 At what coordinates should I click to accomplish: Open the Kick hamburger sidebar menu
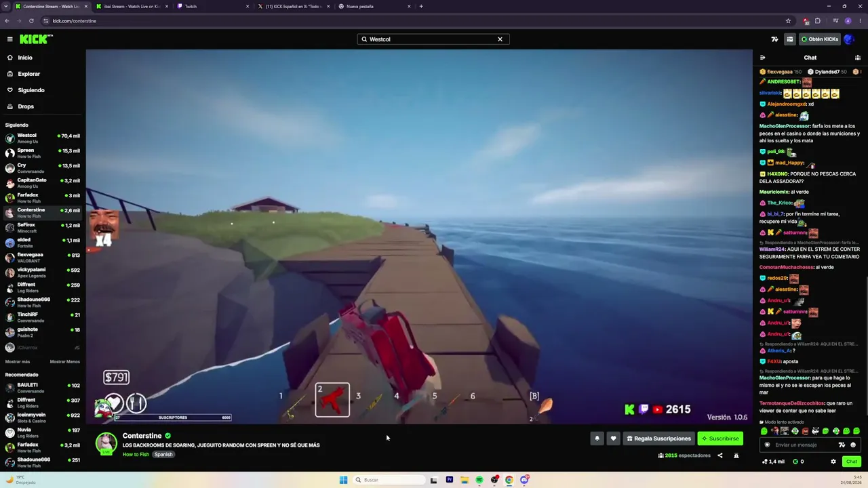point(9,39)
